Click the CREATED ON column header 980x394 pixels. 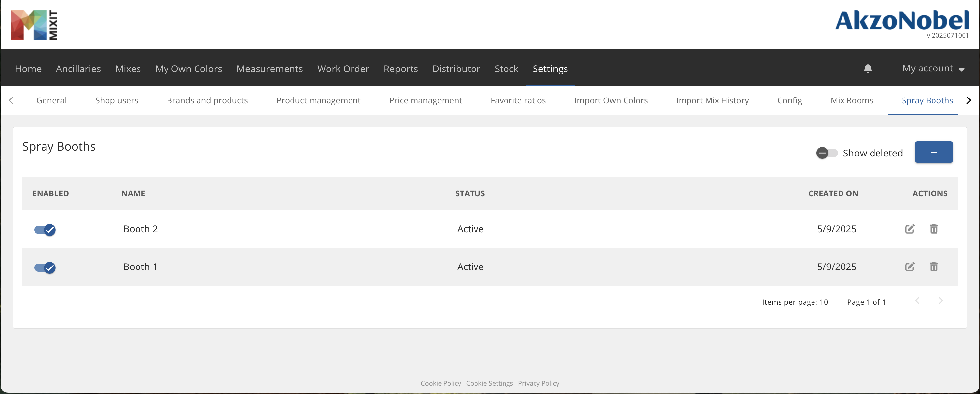click(x=833, y=193)
